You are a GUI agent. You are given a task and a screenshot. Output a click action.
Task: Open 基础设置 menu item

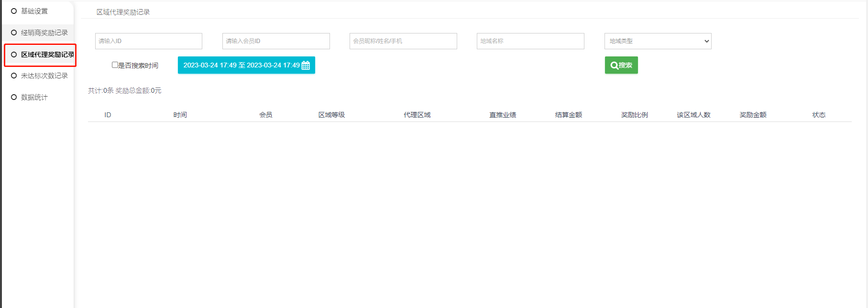[x=34, y=11]
